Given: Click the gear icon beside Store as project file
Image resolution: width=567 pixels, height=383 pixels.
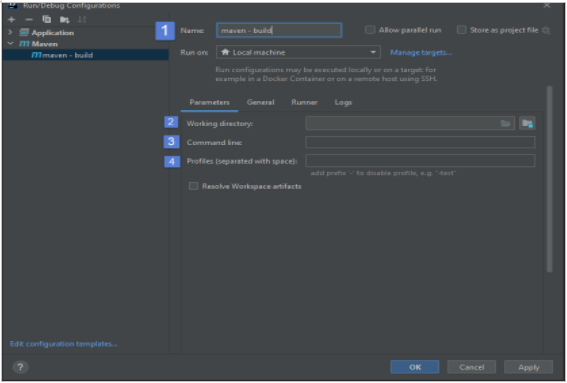Looking at the screenshot, I should [x=546, y=30].
